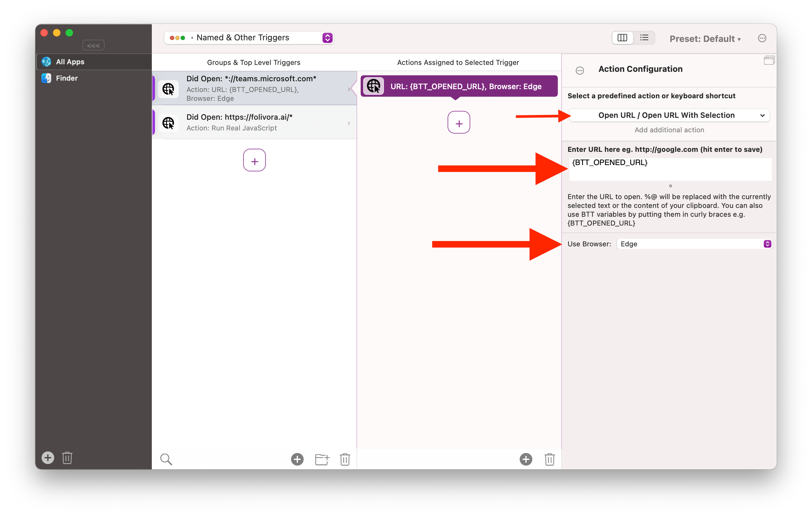
Task: Open Use Browser Edge dropdown
Action: (x=694, y=244)
